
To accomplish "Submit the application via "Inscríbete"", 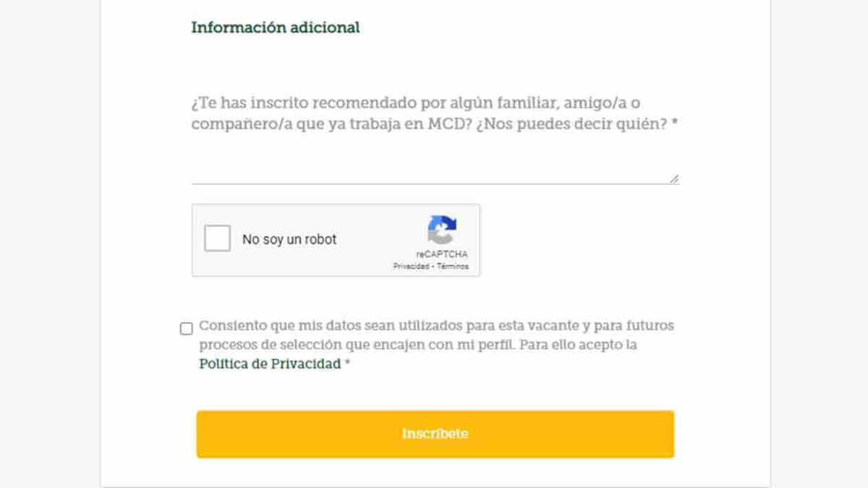I will (434, 434).
